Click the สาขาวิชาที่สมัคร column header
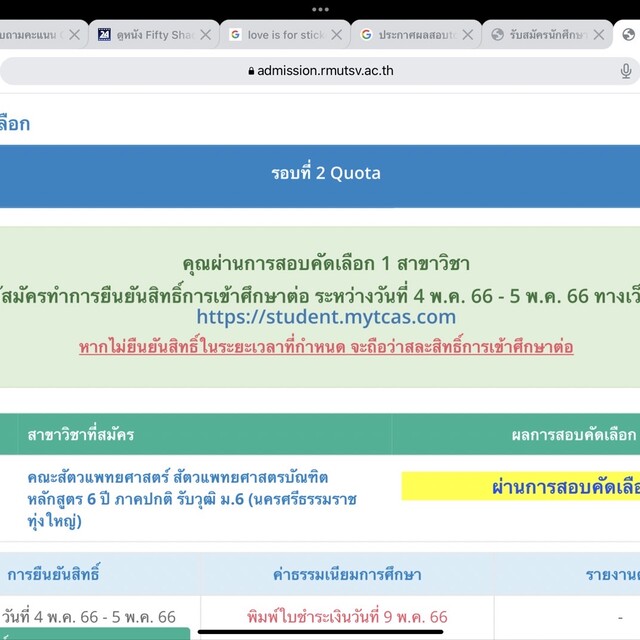640x640 pixels. [81, 435]
